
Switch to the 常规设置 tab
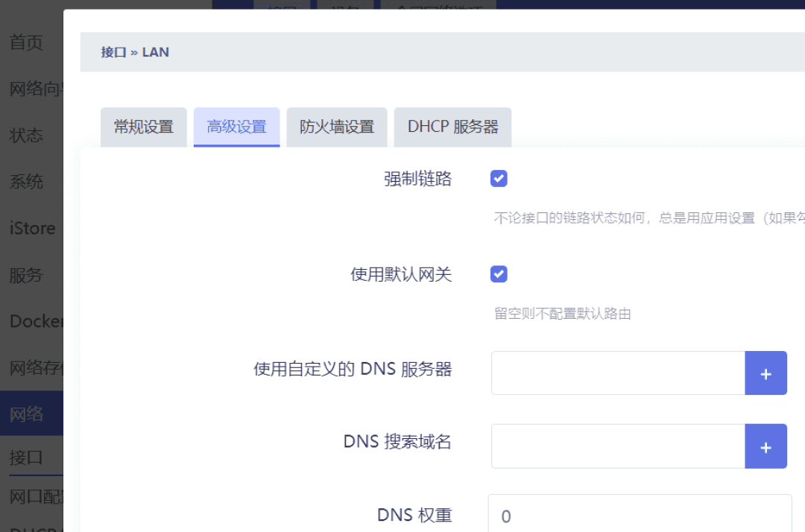coord(144,127)
